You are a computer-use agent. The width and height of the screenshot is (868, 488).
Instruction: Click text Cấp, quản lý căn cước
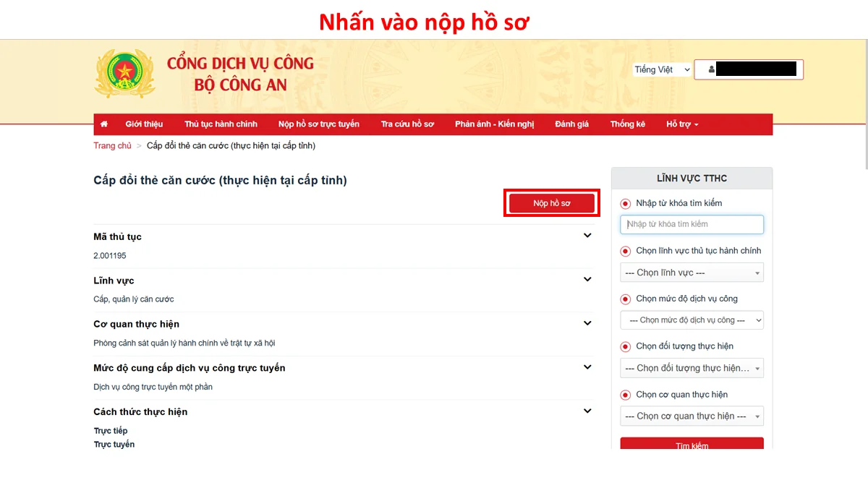point(134,299)
